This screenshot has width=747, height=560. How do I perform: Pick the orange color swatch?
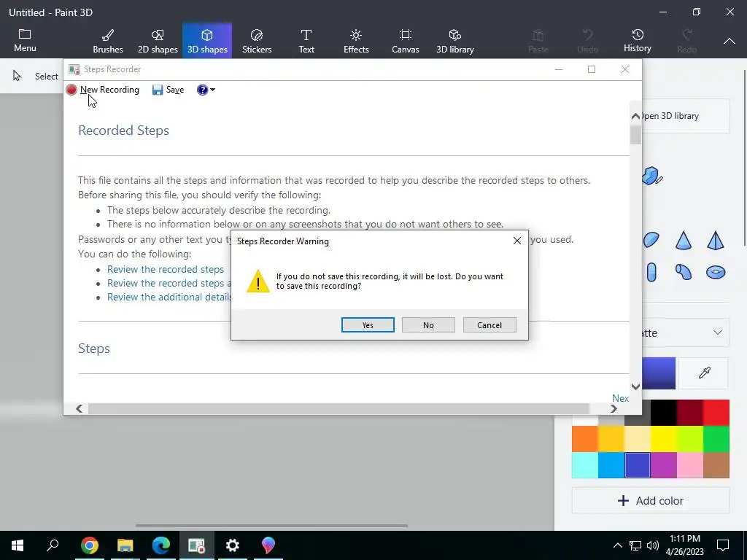(584, 439)
